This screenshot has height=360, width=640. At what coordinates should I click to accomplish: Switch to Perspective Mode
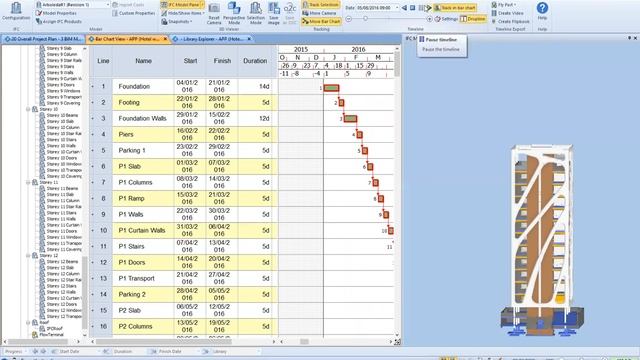click(234, 13)
